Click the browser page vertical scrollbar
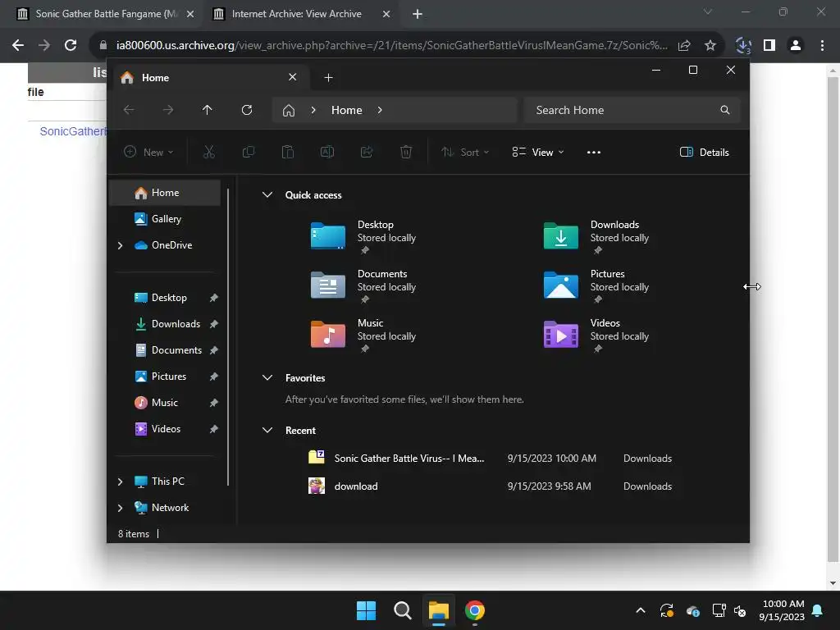840x630 pixels. click(833, 321)
